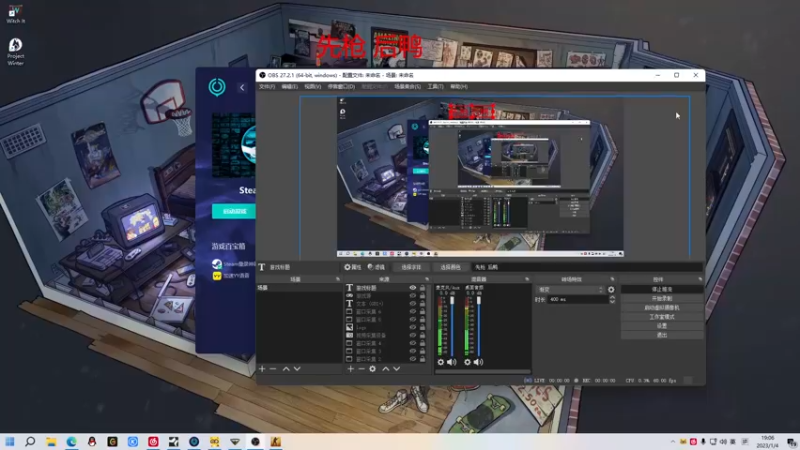The image size is (800, 450).
Task: Click the 400 ms duration input field
Action: [578, 299]
